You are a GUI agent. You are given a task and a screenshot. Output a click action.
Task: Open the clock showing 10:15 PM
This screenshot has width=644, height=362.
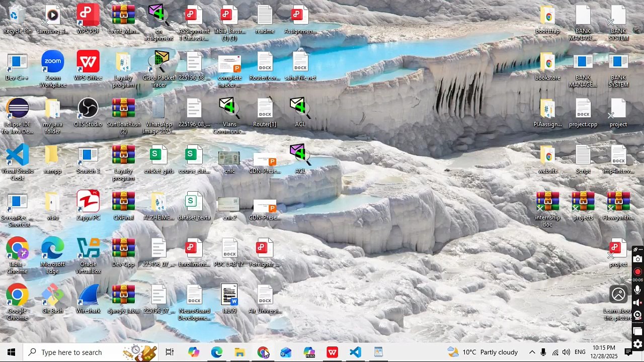604,352
